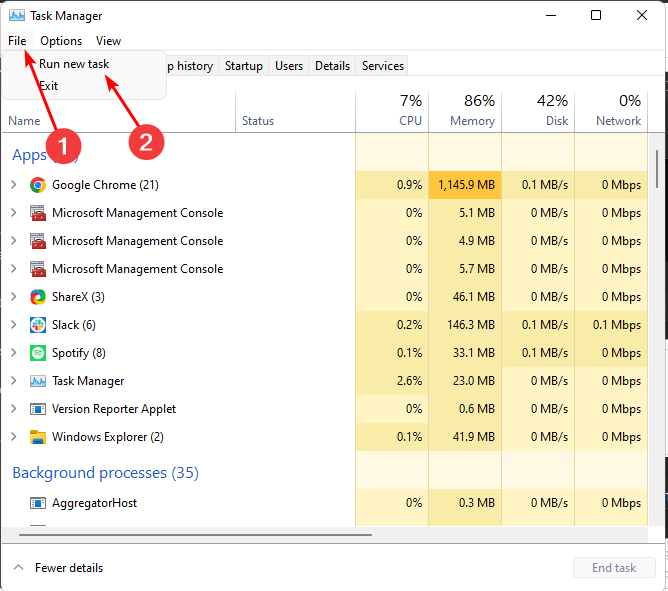Viewport: 668px width, 591px height.
Task: Sort by the Disk column header
Action: click(538, 112)
